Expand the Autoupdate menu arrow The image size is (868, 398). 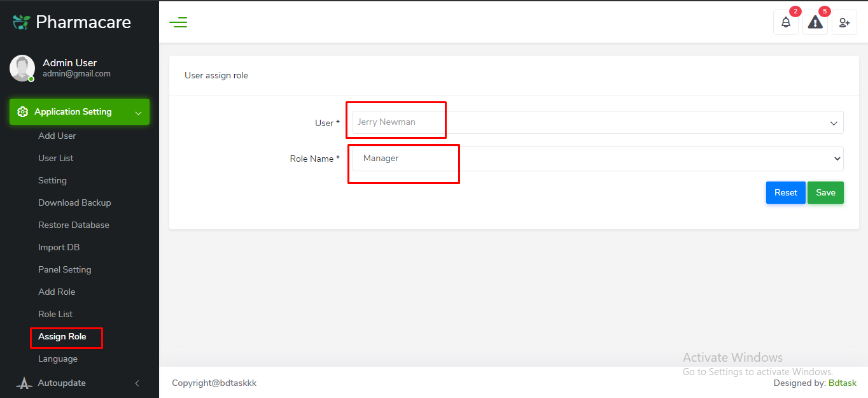(x=137, y=383)
